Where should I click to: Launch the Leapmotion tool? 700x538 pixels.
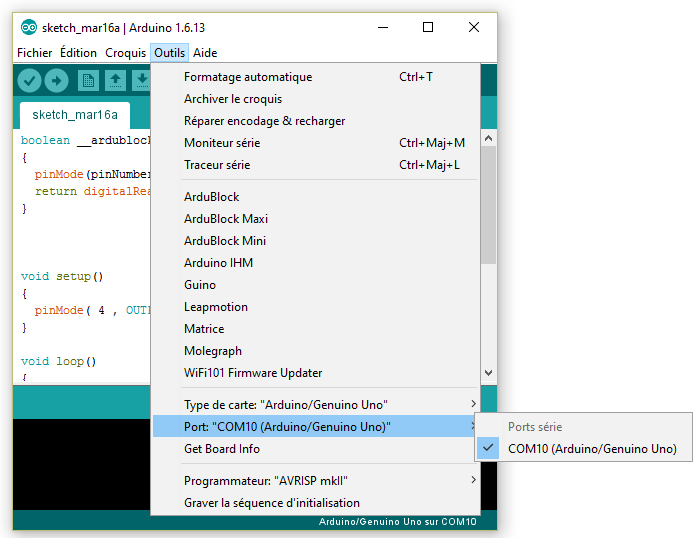316,307
